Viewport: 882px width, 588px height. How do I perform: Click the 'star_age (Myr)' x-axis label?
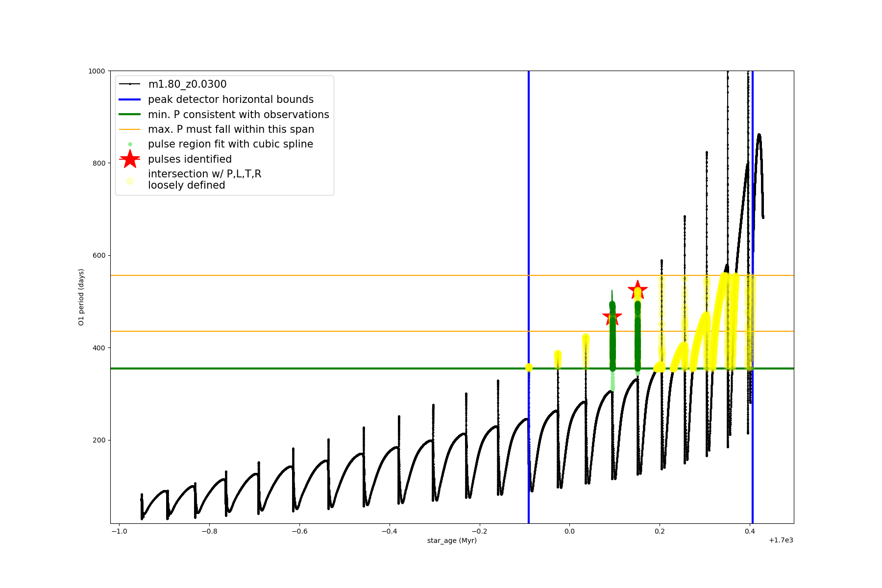(452, 540)
